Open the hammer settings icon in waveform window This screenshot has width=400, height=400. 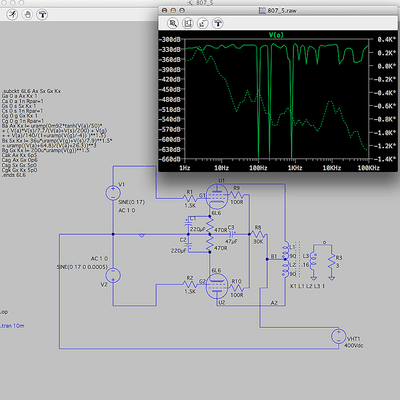pyautogui.click(x=218, y=23)
